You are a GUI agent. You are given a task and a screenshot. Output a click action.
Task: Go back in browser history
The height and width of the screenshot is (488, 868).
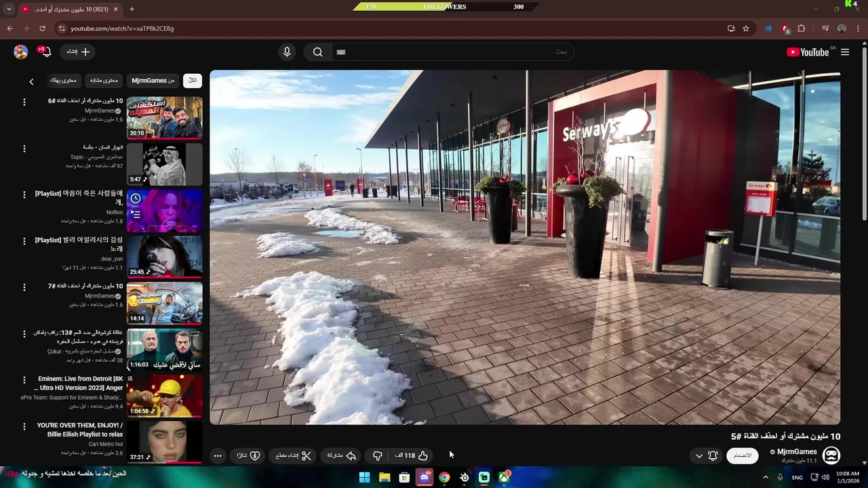tap(9, 28)
